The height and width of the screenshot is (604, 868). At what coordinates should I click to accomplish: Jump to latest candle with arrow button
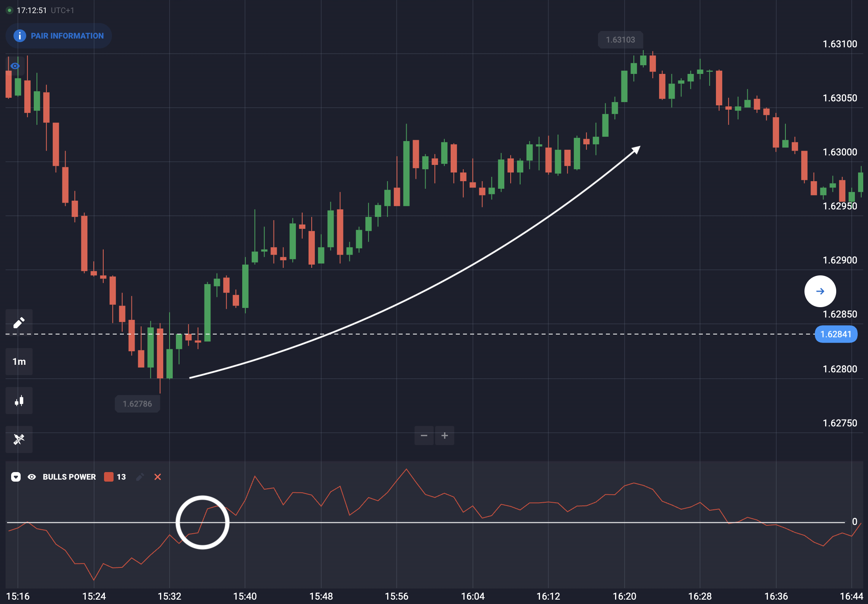[820, 291]
